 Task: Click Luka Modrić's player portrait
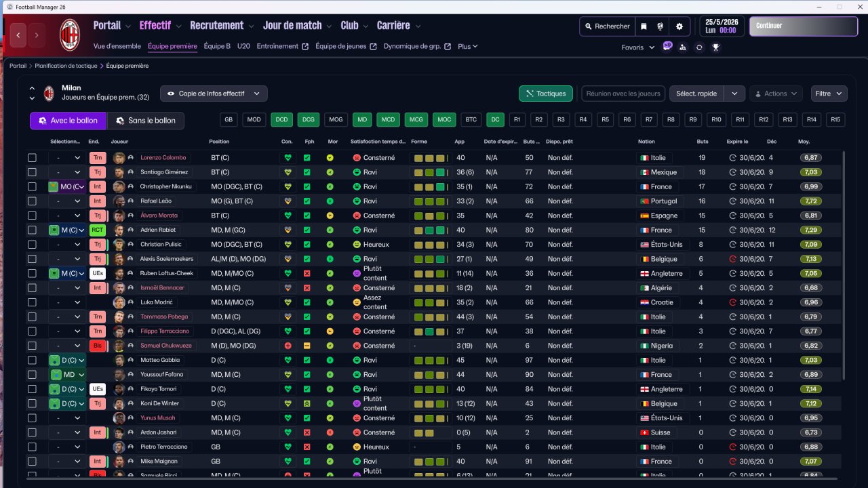point(119,302)
